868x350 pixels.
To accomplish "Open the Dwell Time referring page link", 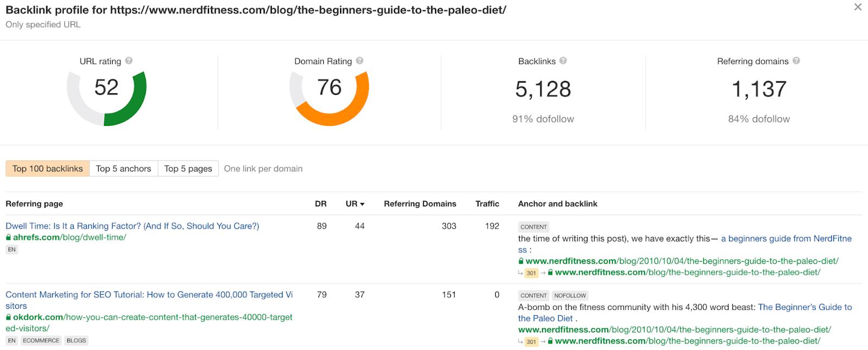I will coord(132,226).
